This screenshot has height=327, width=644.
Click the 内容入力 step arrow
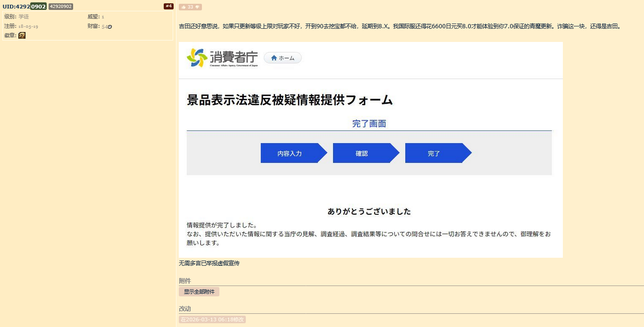[294, 153]
